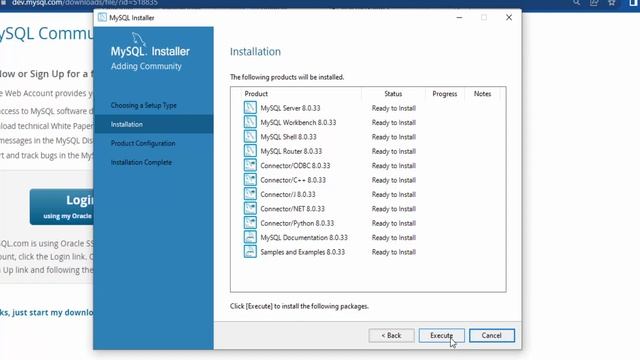Image resolution: width=640 pixels, height=360 pixels.
Task: Select the MySQL Router 8.0.33 row text
Action: 291,151
